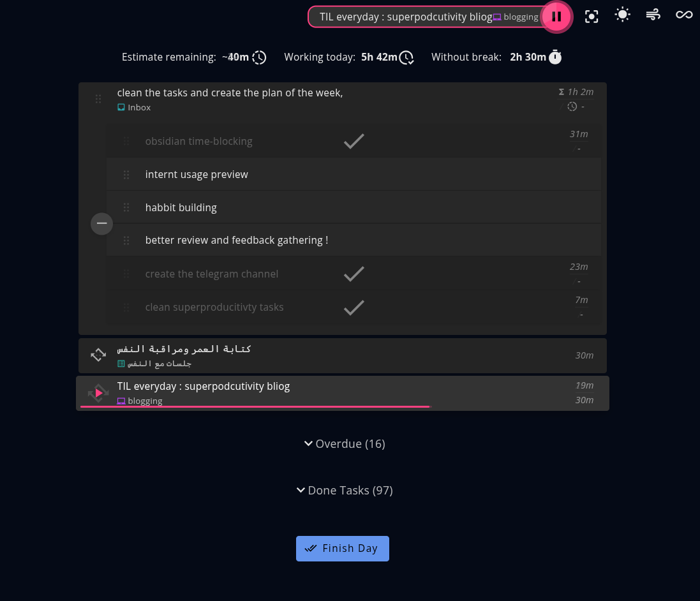Click the without break stopwatch icon
The width and height of the screenshot is (700, 601).
point(556,57)
